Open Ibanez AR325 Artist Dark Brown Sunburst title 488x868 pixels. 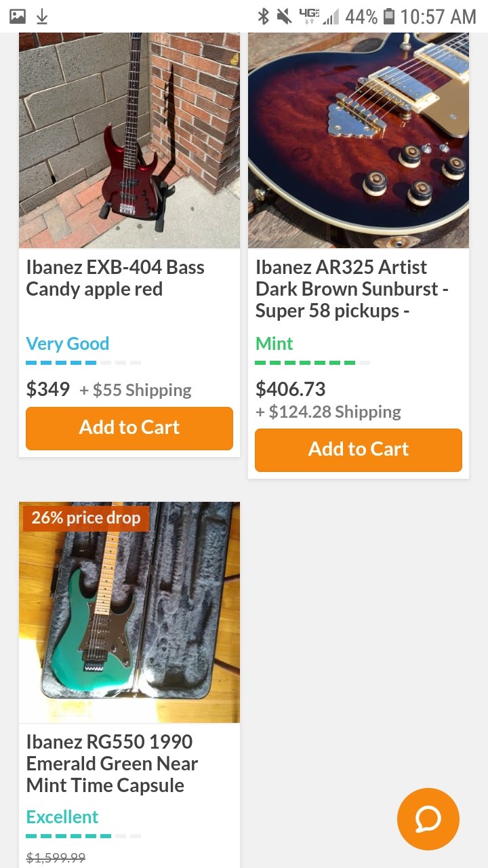point(352,289)
